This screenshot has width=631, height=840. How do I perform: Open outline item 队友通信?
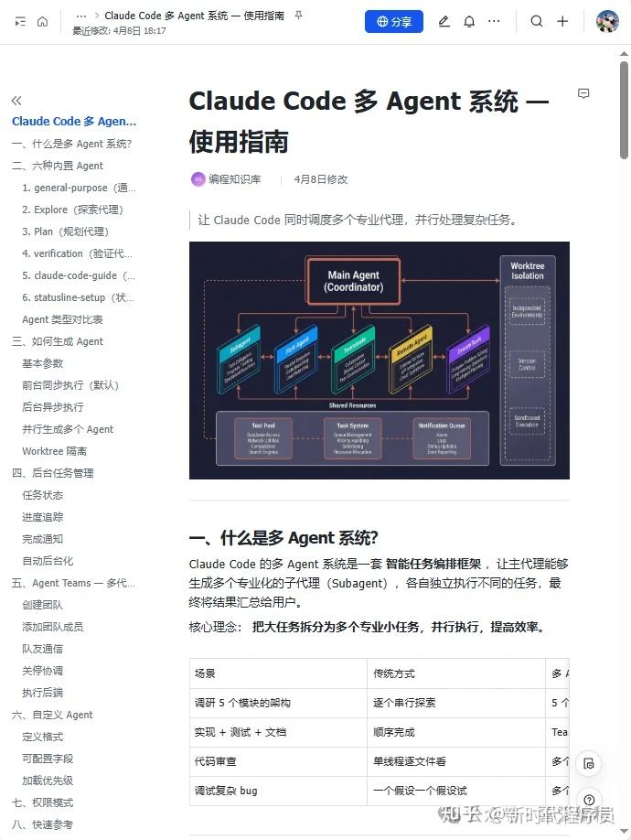coord(43,649)
